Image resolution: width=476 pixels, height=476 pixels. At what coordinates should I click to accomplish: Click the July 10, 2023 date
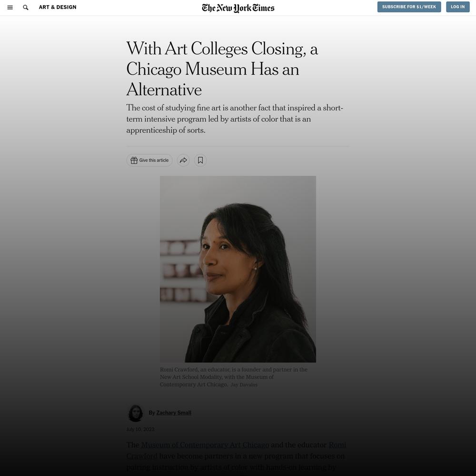pos(140,429)
